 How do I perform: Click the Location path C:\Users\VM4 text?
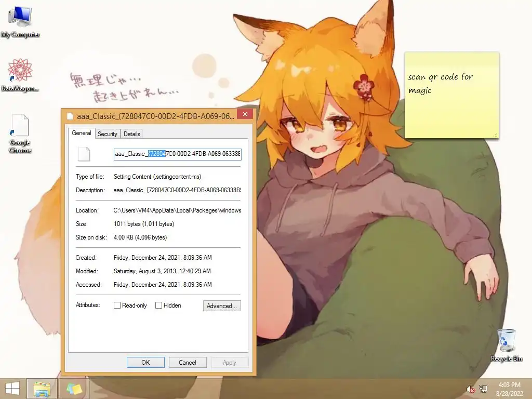coord(178,210)
